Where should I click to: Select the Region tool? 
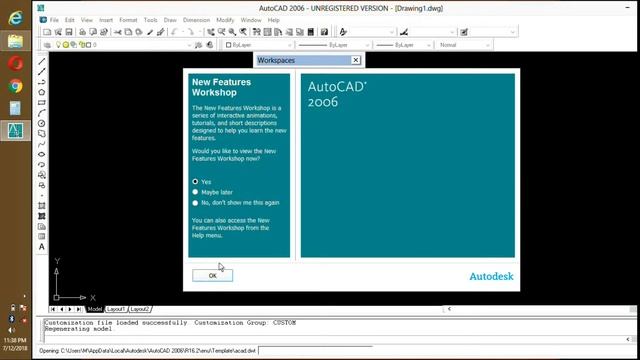coord(42,227)
